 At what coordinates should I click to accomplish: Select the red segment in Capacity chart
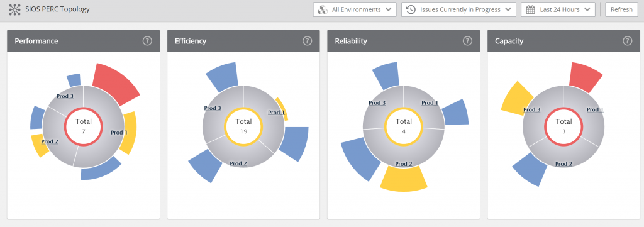585,77
